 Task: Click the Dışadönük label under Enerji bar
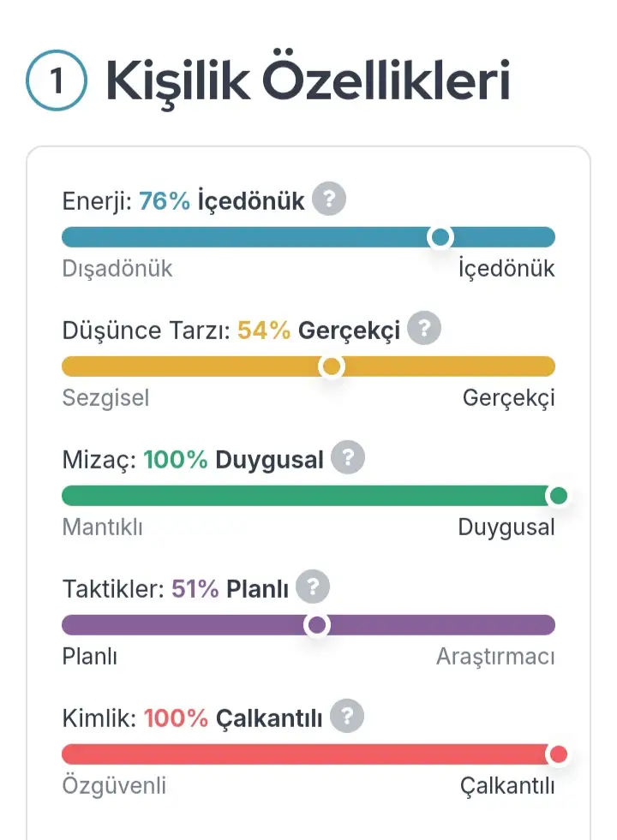pos(117,269)
